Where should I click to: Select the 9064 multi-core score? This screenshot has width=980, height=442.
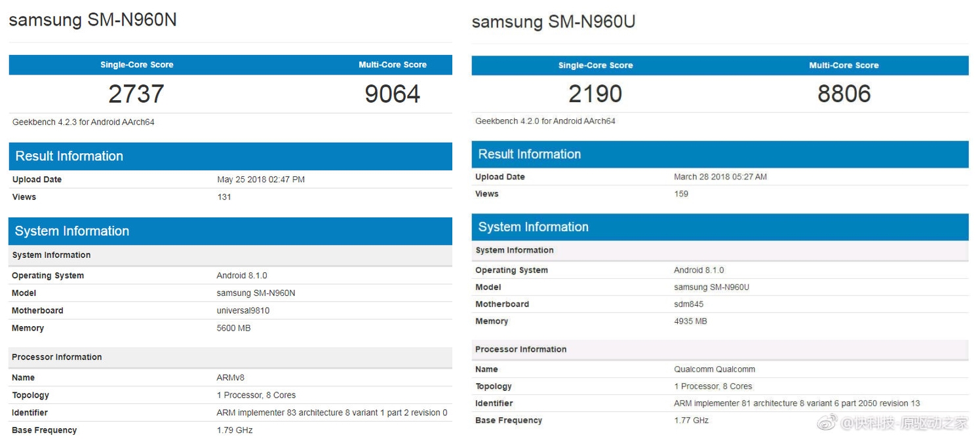pyautogui.click(x=392, y=94)
